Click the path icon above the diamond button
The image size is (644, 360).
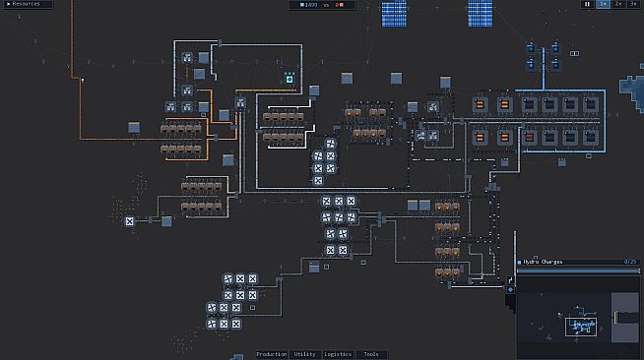click(x=510, y=279)
